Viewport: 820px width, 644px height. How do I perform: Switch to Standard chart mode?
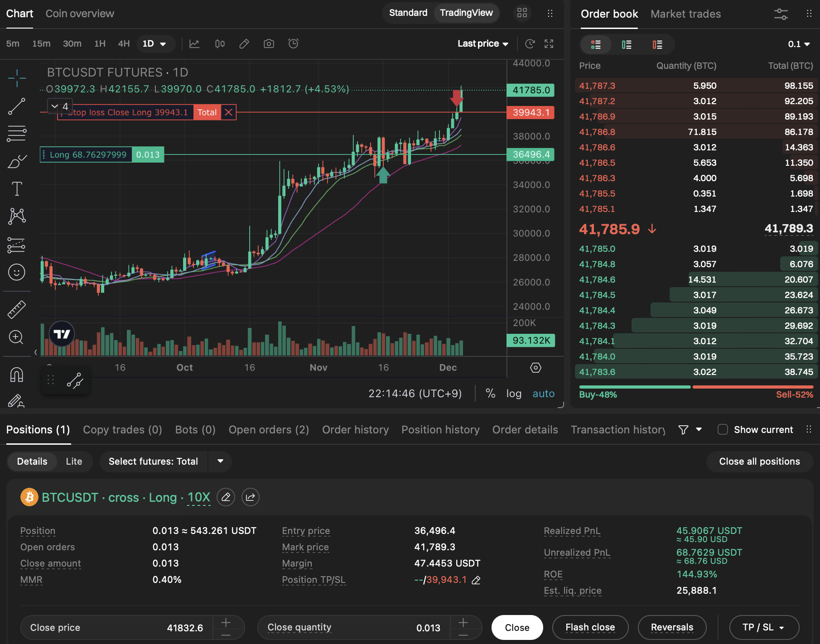408,13
